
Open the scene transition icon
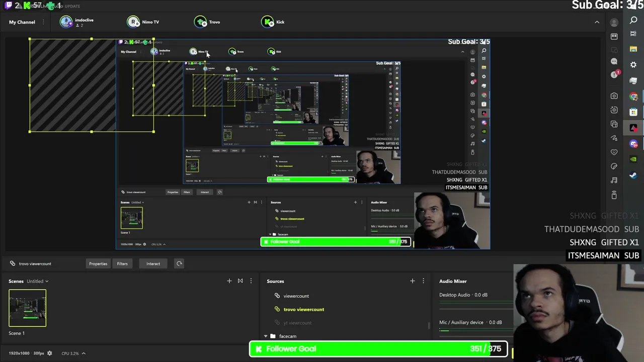240,281
